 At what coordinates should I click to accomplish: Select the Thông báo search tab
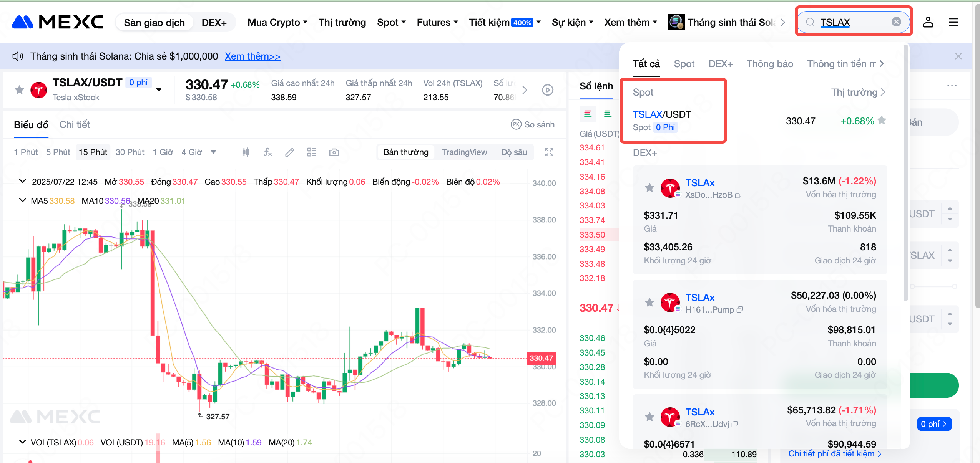[x=770, y=64]
